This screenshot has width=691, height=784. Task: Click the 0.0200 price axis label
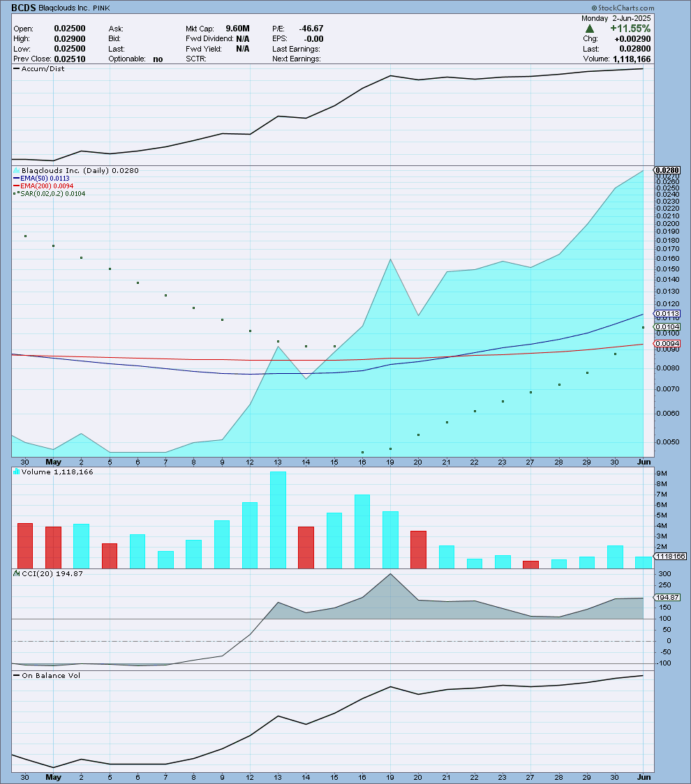point(668,223)
